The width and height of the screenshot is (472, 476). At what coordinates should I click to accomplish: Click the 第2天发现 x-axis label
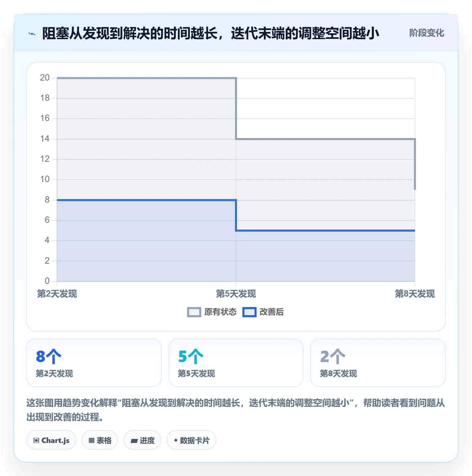57,294
